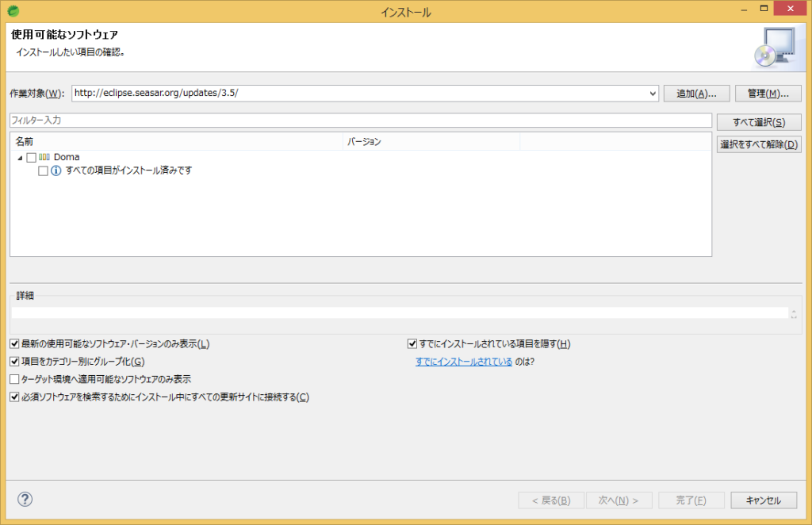Uncheck show only latest available software versions
The image size is (812, 525).
click(13, 343)
